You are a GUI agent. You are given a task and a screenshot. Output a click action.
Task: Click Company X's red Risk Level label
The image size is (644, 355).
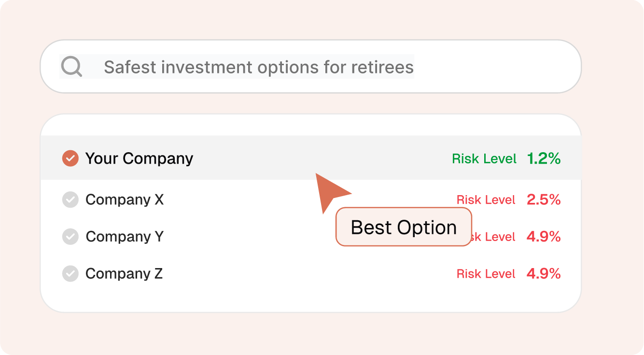pyautogui.click(x=486, y=200)
